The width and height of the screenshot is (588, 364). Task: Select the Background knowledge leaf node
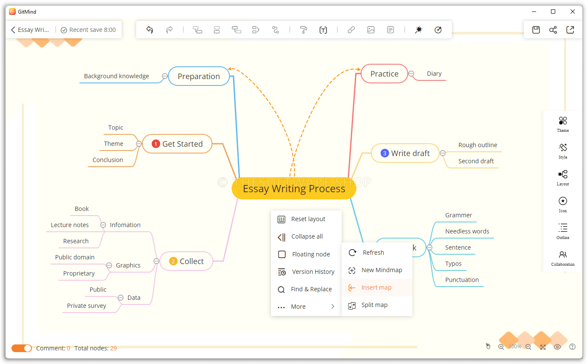(x=117, y=76)
